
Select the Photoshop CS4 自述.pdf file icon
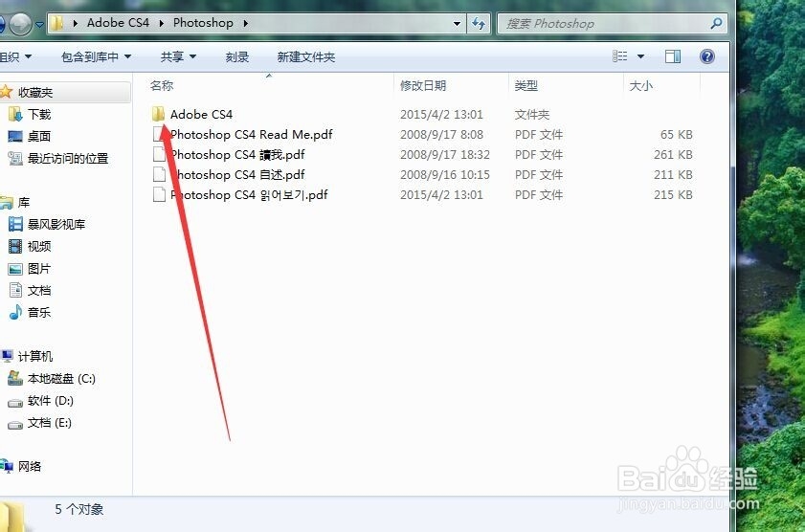click(x=159, y=174)
